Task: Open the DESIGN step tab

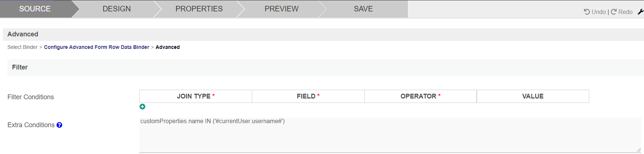Action: coord(117,9)
